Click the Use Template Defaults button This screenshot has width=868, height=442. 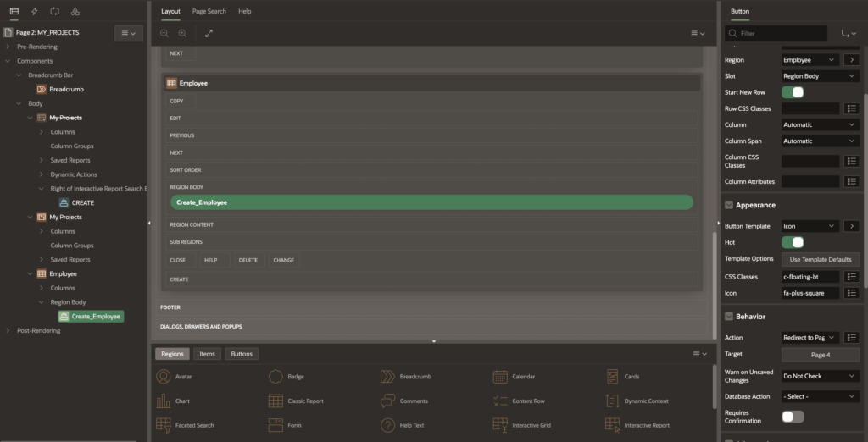pos(820,259)
